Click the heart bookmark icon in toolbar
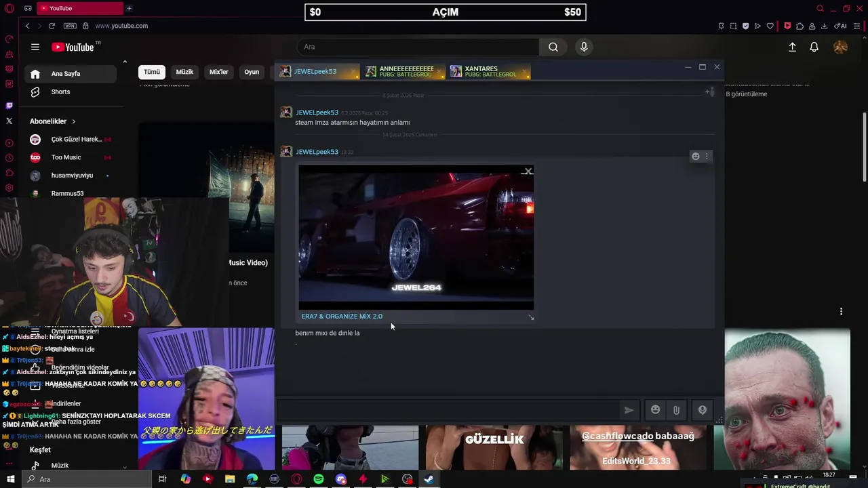 tap(770, 26)
